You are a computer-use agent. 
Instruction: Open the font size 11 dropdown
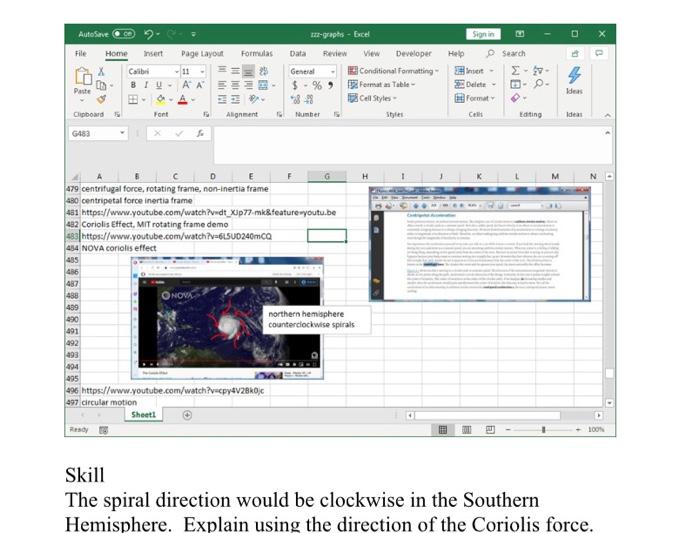pyautogui.click(x=202, y=71)
